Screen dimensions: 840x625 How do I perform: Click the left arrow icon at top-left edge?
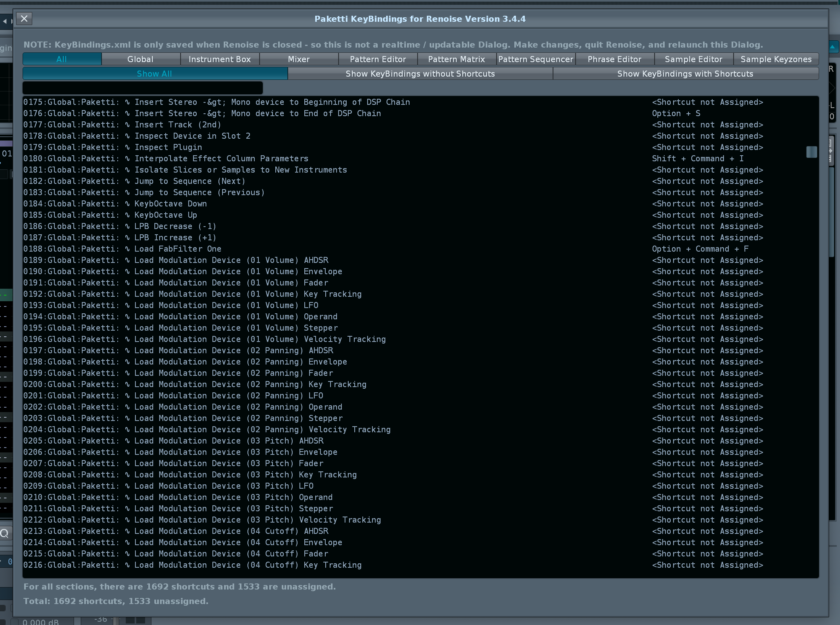click(x=5, y=21)
